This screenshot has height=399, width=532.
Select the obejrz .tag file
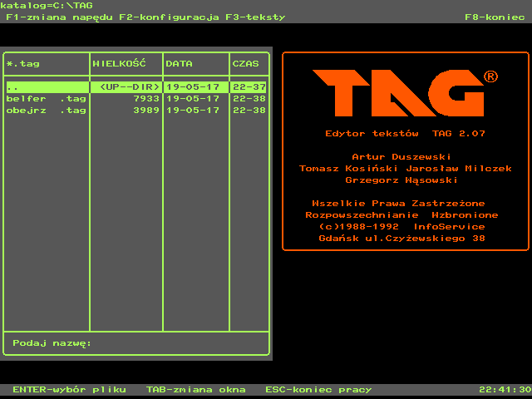click(46, 110)
